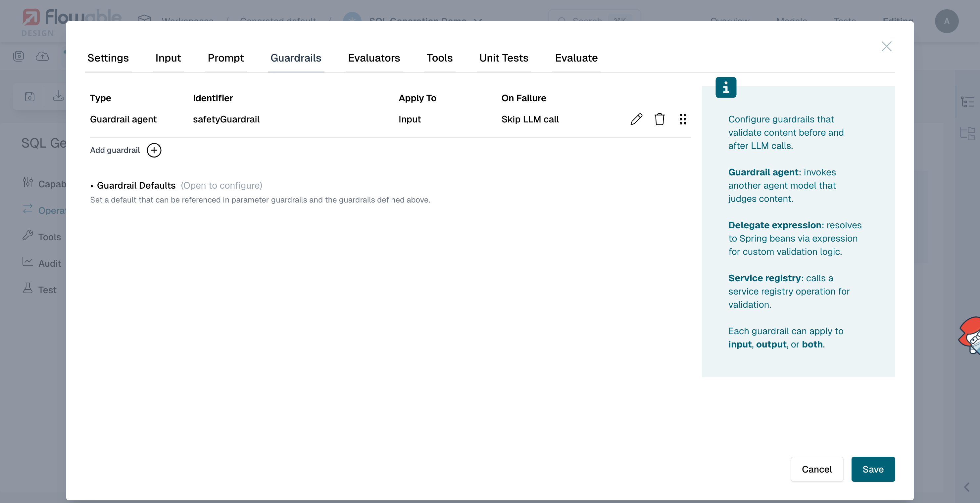
Task: Click the Audit item in the background sidebar
Action: [49, 263]
